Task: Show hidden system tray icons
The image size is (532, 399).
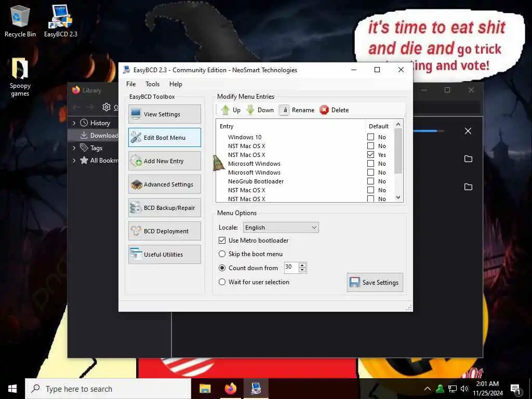Action: click(x=428, y=389)
